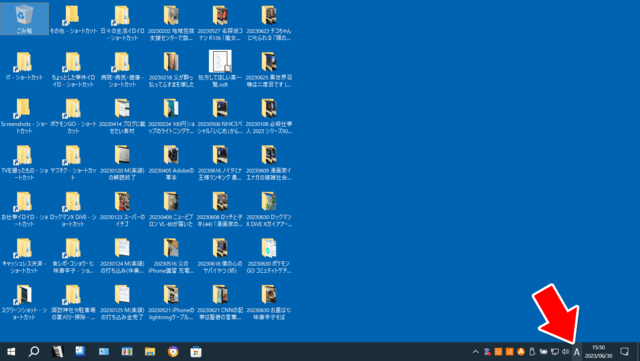Viewport: 640px width, 361px height.
Task: Select the 20230120 folder
Action: tap(122, 162)
